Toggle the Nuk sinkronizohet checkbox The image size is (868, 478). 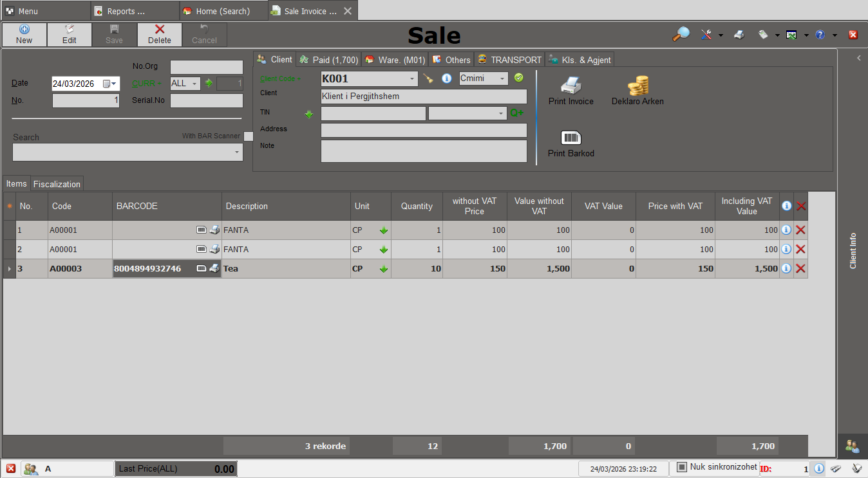682,467
